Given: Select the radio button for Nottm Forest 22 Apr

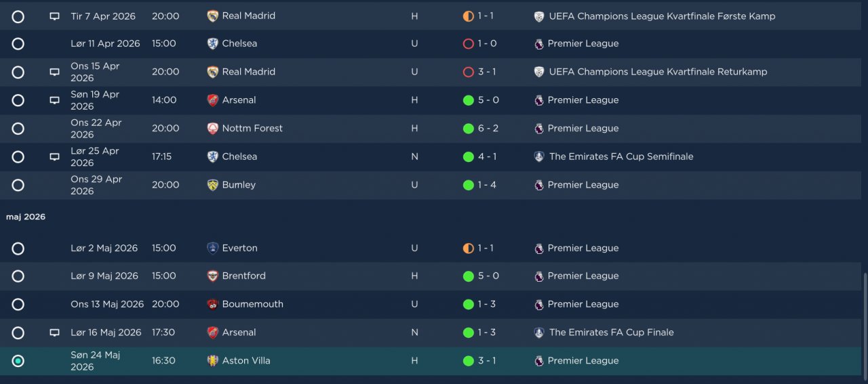Looking at the screenshot, I should pos(18,129).
